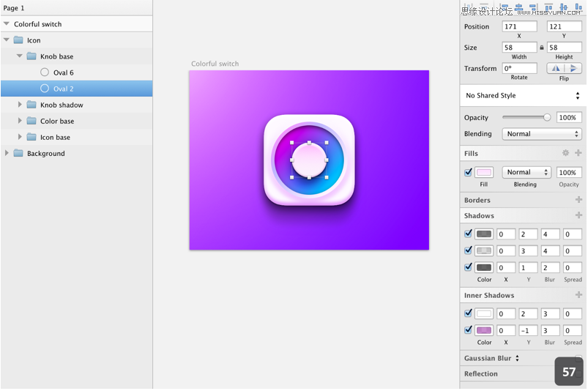Viewport: 588px width, 391px height.
Task: Click the align top edges icon
Action: [548, 7]
